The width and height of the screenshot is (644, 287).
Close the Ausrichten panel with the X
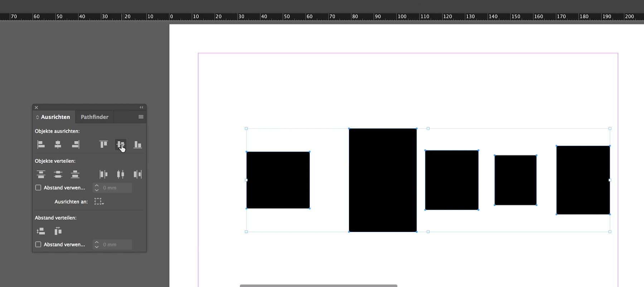click(36, 107)
